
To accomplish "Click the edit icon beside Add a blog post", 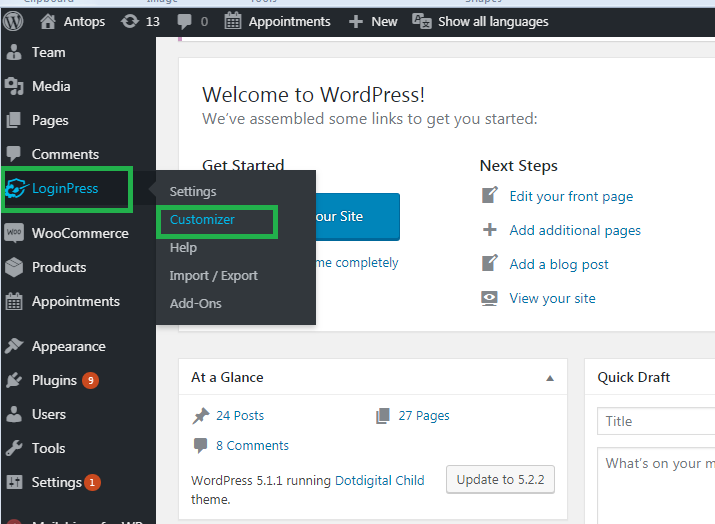I will (490, 264).
